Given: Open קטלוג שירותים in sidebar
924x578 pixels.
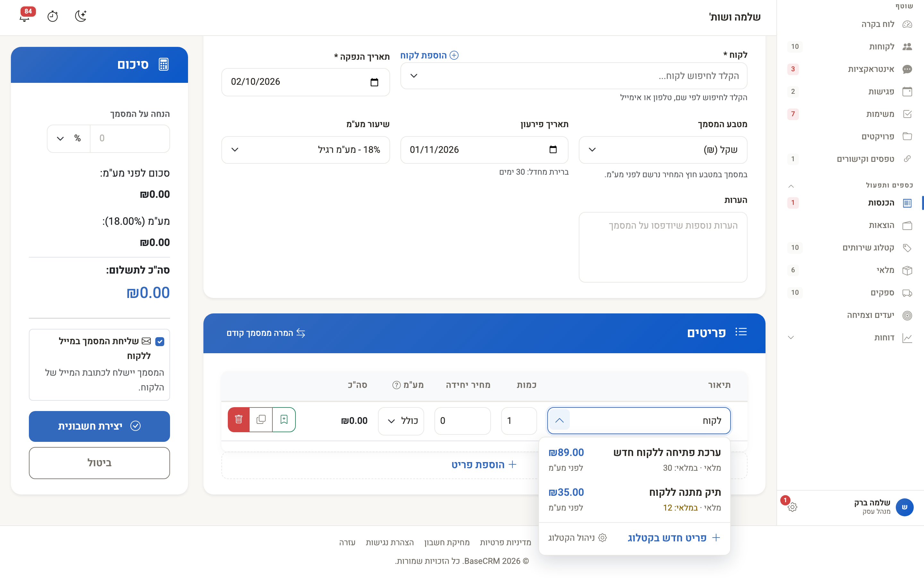Looking at the screenshot, I should [x=850, y=248].
